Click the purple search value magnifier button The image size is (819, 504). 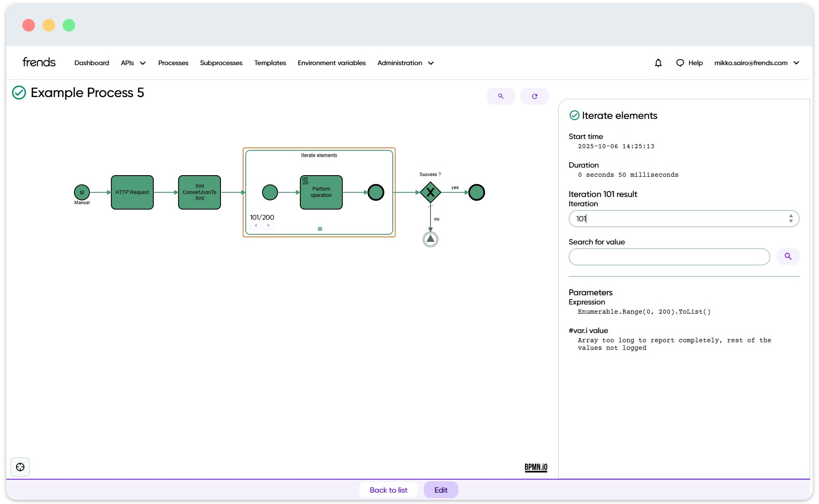(788, 256)
